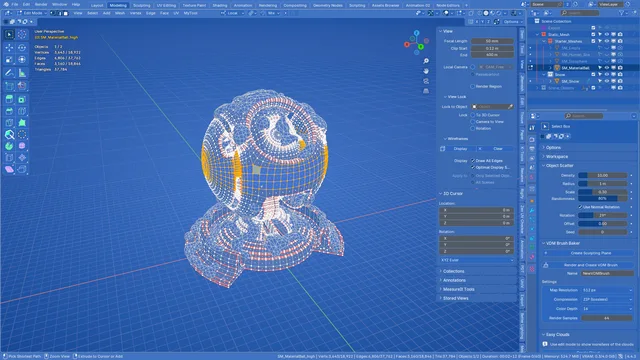The image size is (640, 360).
Task: Select the Select Box tool in the toolbar
Action: click(9, 35)
